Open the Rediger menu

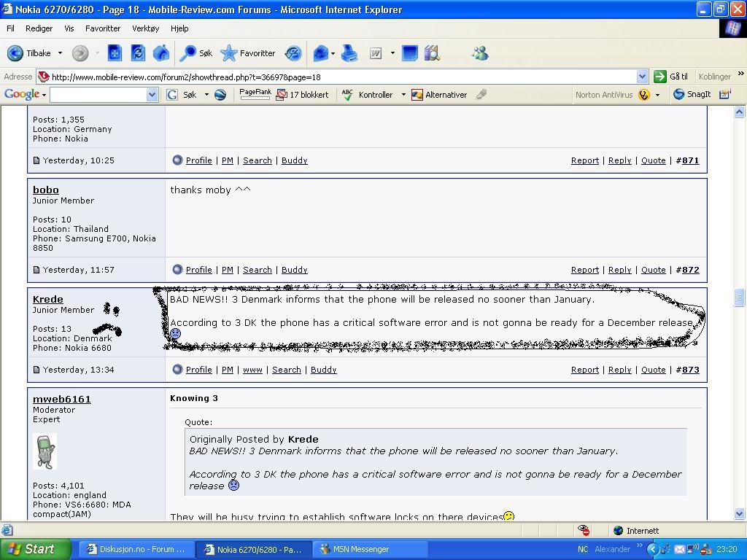[39, 28]
